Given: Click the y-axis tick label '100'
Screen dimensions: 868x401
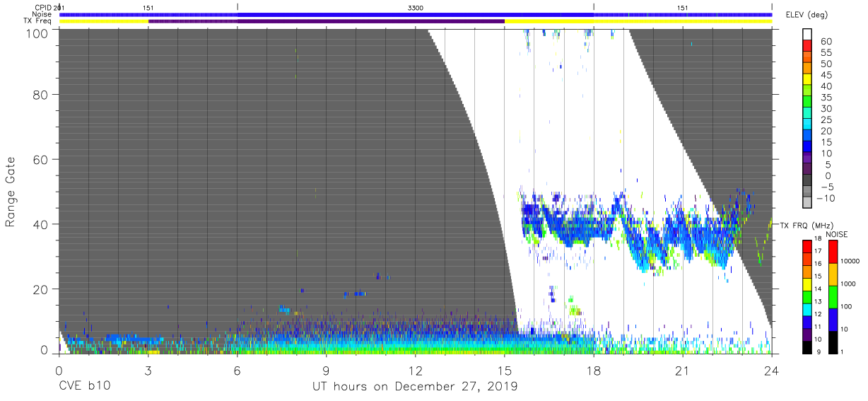Looking at the screenshot, I should pos(37,33).
